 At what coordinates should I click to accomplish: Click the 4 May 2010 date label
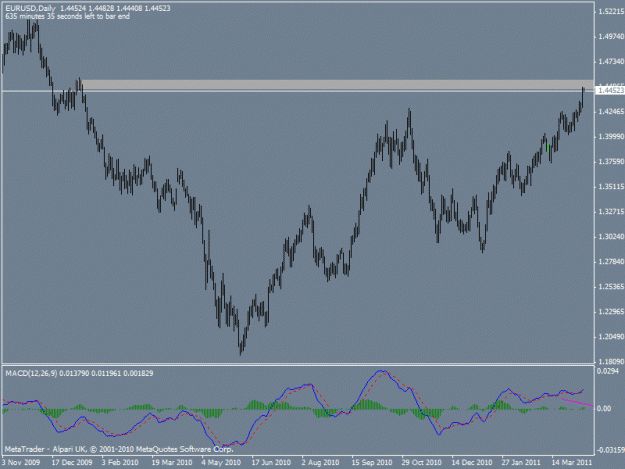click(x=221, y=462)
